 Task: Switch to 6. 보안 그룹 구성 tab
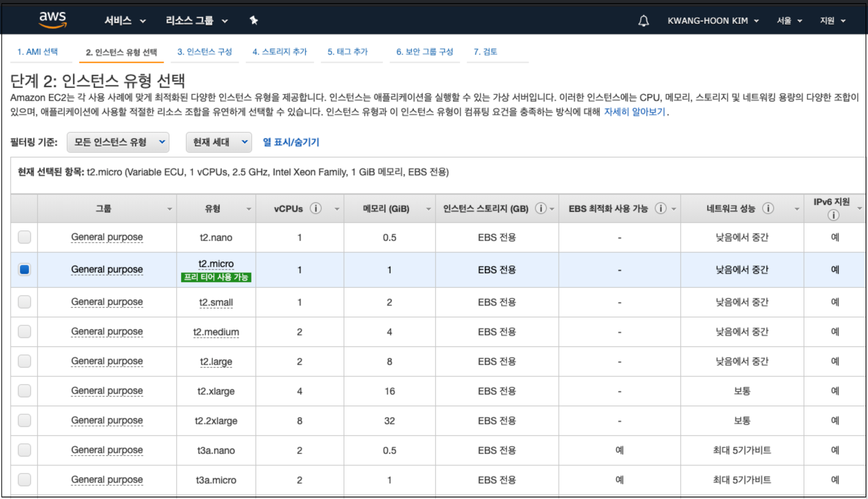[424, 52]
